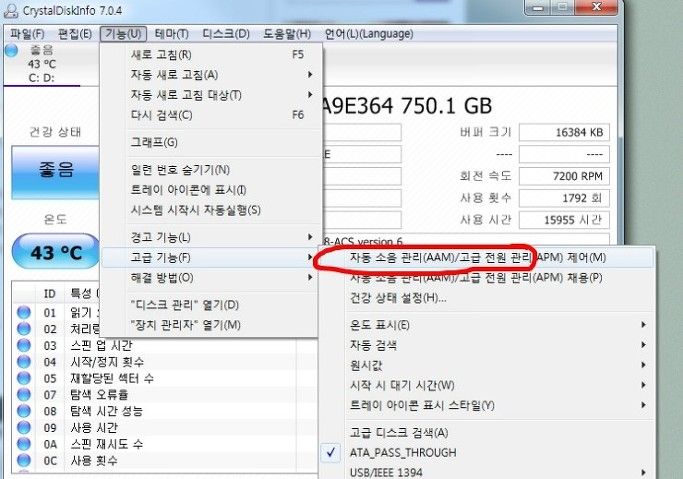Select the 스핀 재시도 수 row
The width and height of the screenshot is (683, 479).
(166, 444)
